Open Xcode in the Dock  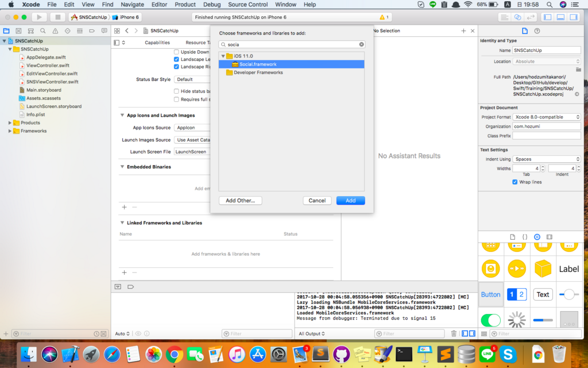pos(70,354)
